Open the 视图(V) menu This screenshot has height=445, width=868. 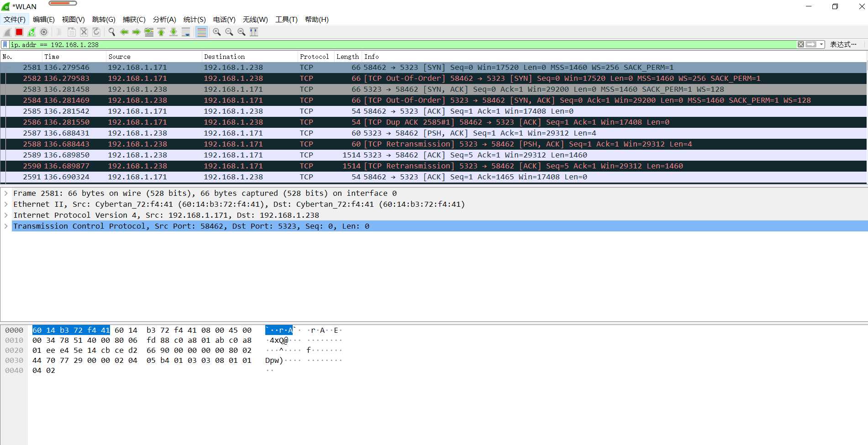tap(74, 20)
